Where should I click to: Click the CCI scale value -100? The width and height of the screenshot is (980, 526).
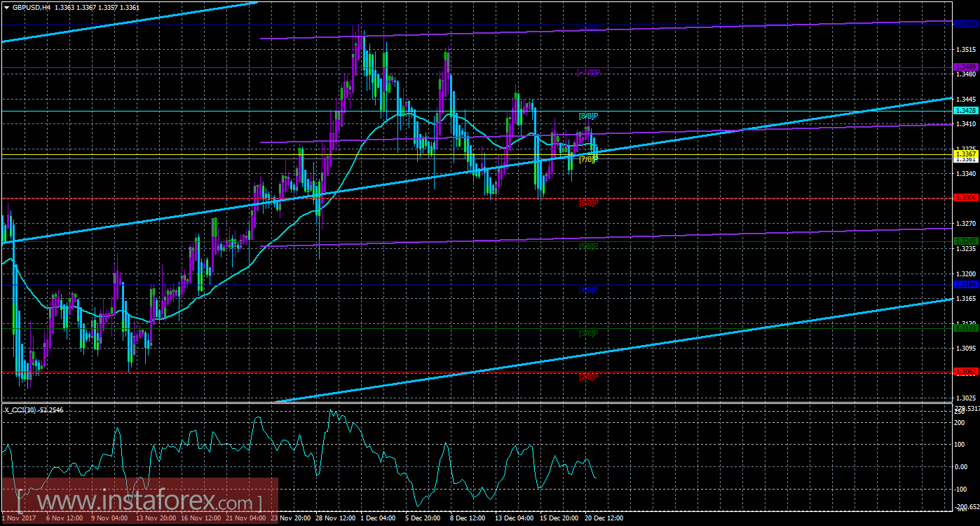(962, 489)
